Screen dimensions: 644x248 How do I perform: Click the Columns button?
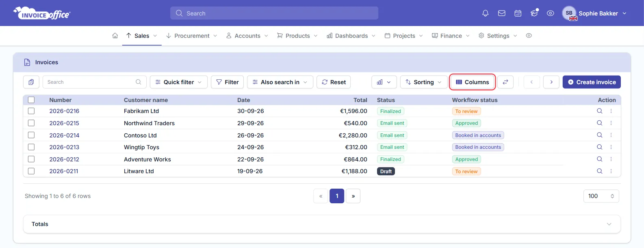(472, 82)
